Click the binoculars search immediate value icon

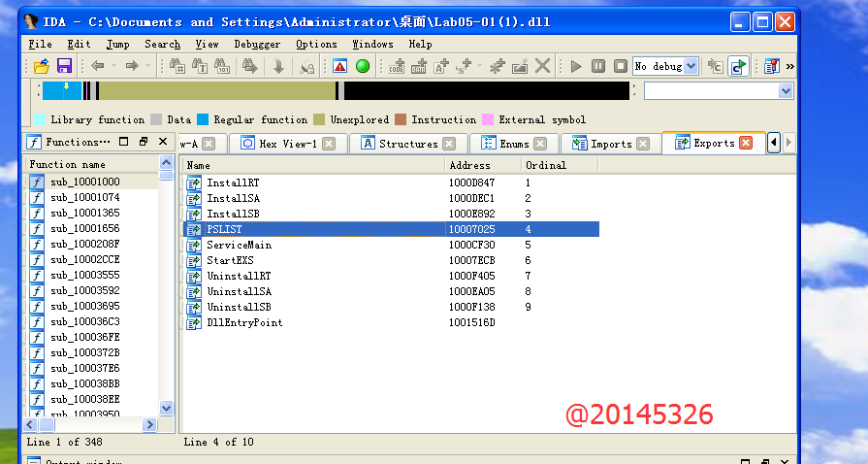tap(177, 67)
